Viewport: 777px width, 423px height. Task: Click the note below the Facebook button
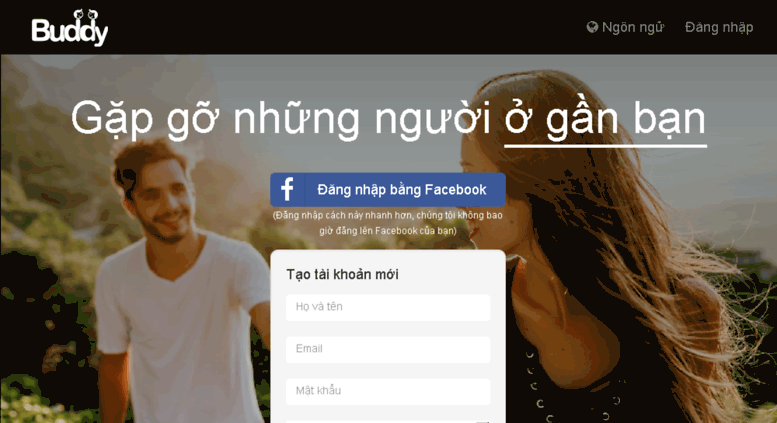388,223
